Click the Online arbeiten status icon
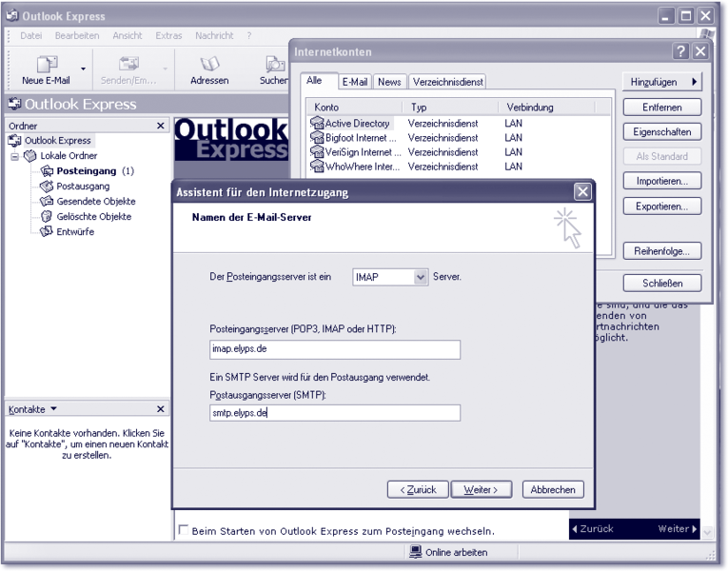 (x=416, y=552)
